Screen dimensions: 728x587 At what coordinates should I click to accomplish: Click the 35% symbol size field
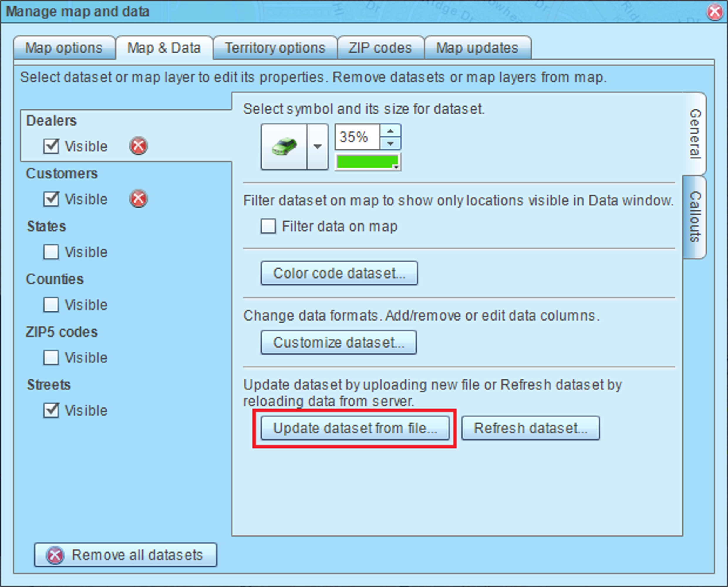[358, 137]
